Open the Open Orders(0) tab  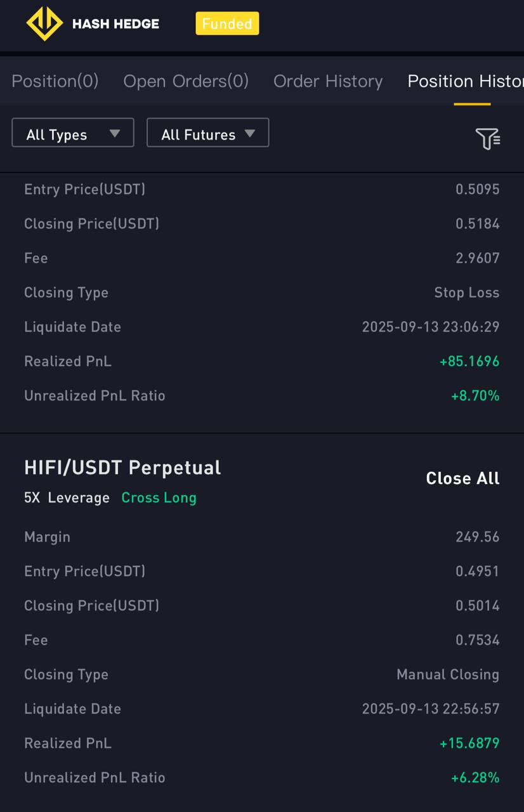pyautogui.click(x=186, y=81)
